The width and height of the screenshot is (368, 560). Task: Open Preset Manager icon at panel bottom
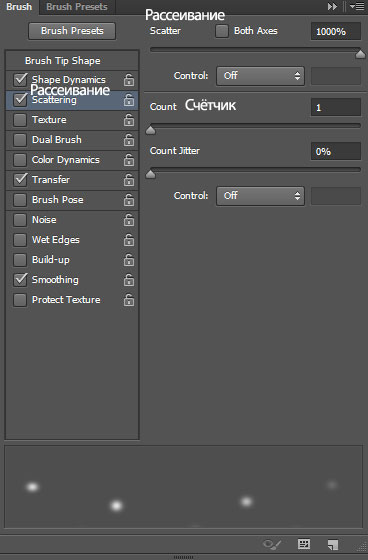[304, 544]
